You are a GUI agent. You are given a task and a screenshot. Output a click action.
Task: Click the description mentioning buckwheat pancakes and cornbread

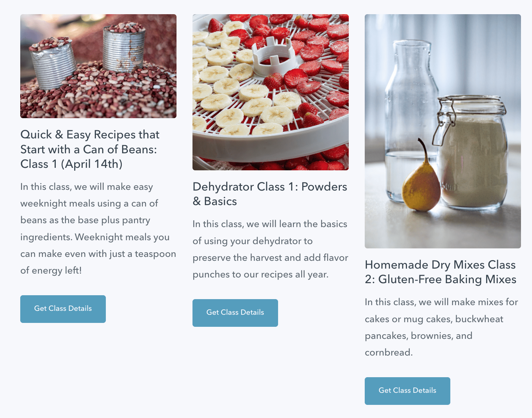click(441, 327)
